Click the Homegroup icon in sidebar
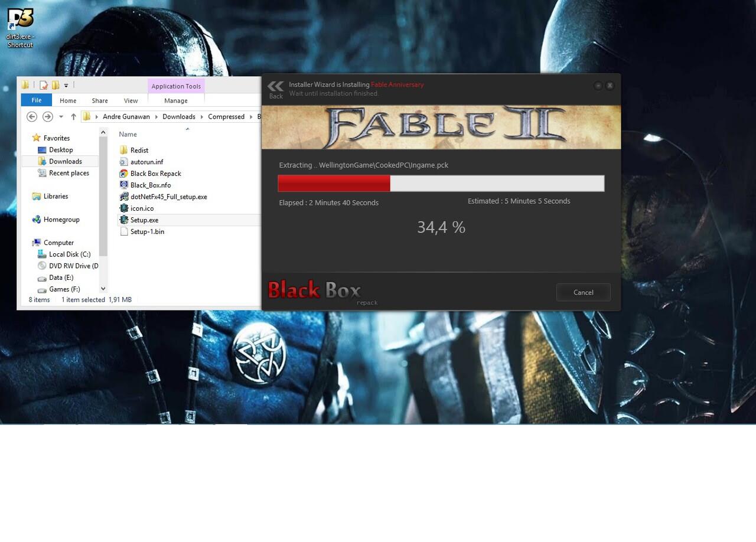The width and height of the screenshot is (756, 542). 37,219
